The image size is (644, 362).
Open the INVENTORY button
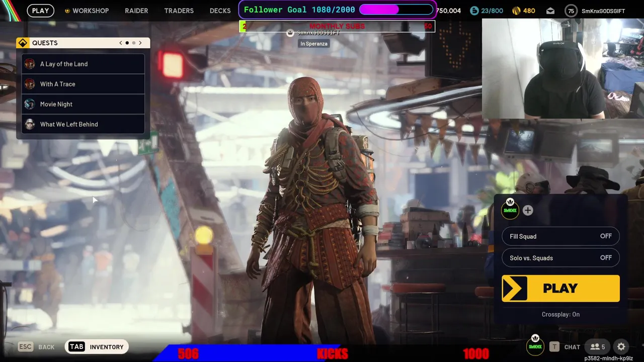point(96,346)
